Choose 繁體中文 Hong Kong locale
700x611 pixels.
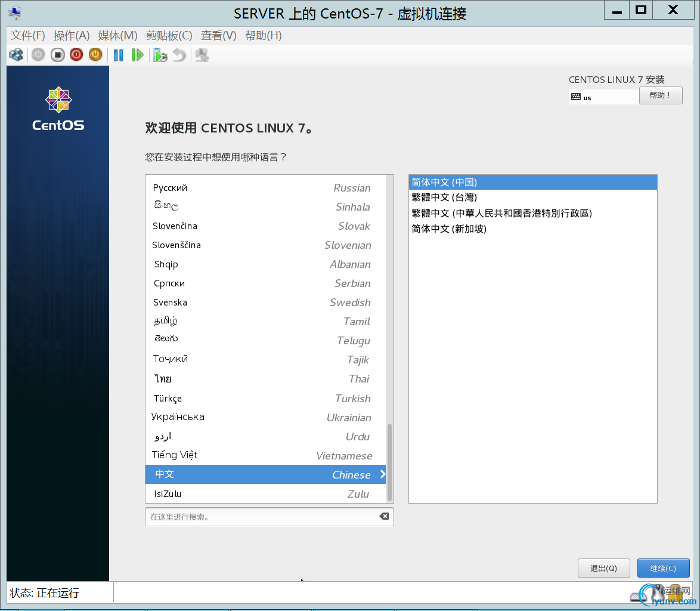click(x=532, y=213)
